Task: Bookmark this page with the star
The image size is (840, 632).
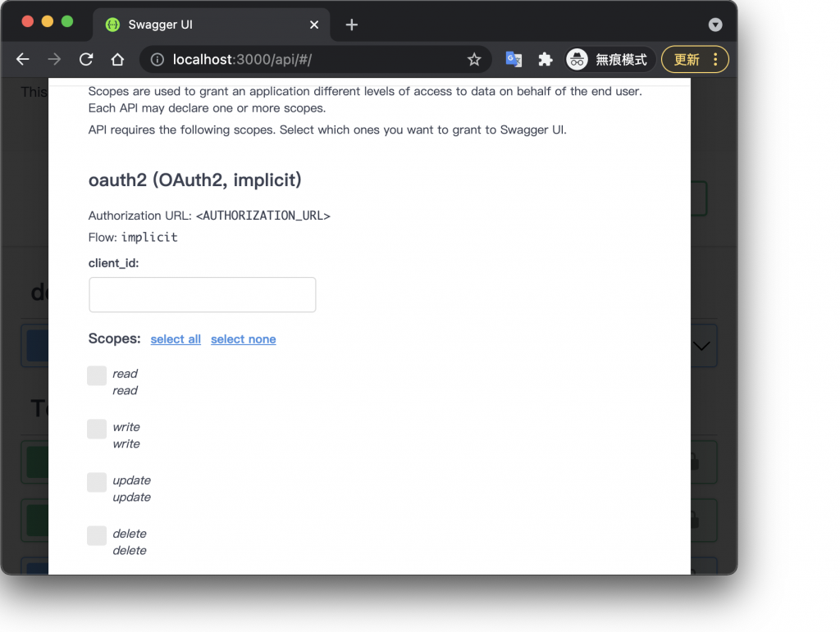Action: point(474,59)
